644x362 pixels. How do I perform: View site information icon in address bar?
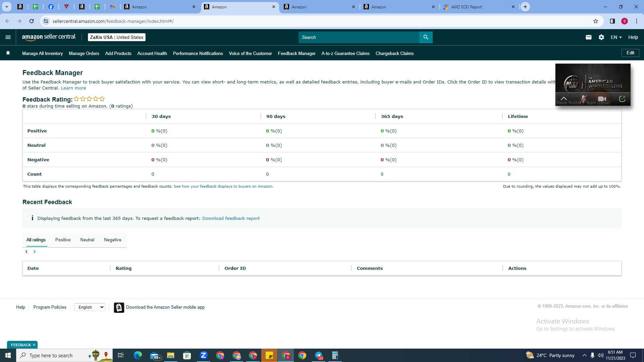[x=46, y=21]
